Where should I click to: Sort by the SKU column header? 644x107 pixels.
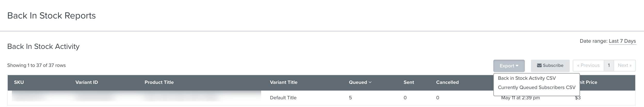pos(19,82)
